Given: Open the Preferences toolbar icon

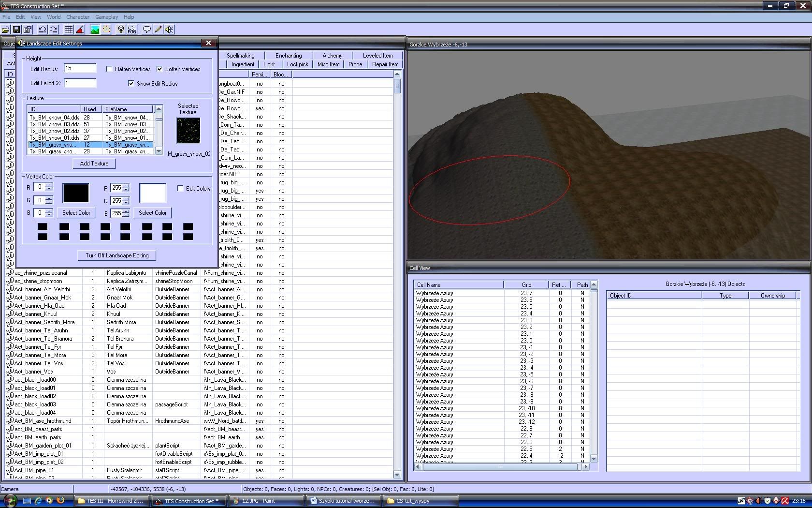Looking at the screenshot, I should pyautogui.click(x=28, y=30).
